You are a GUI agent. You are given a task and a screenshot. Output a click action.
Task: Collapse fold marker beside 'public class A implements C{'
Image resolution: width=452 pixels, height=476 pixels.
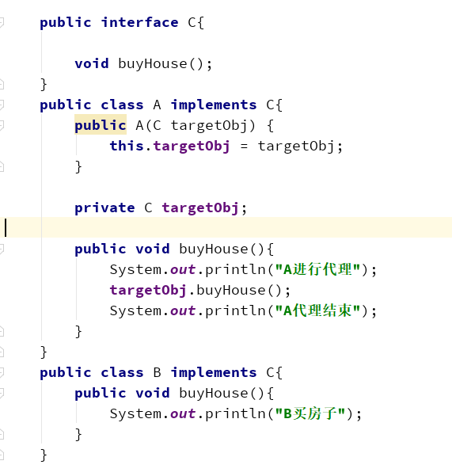(2, 105)
